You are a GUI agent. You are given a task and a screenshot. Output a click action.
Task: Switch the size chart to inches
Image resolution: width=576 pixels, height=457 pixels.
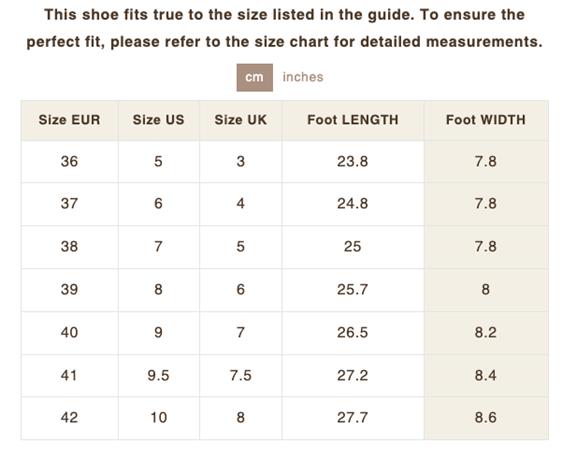click(x=303, y=77)
